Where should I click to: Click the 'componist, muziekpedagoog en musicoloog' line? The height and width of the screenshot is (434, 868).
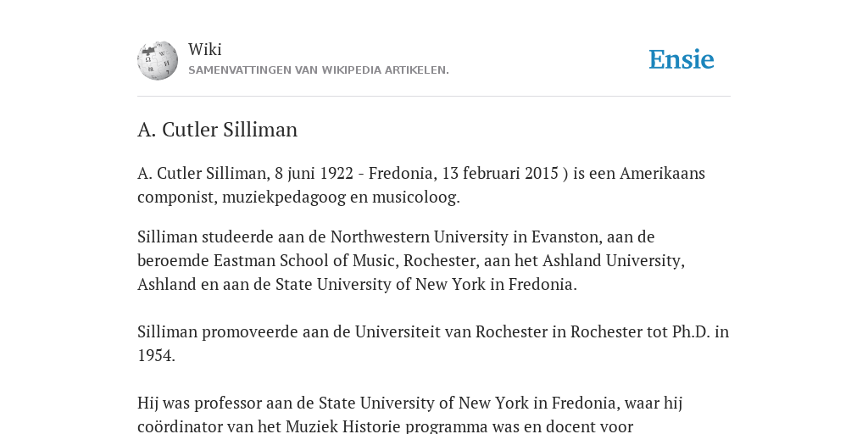coord(298,197)
